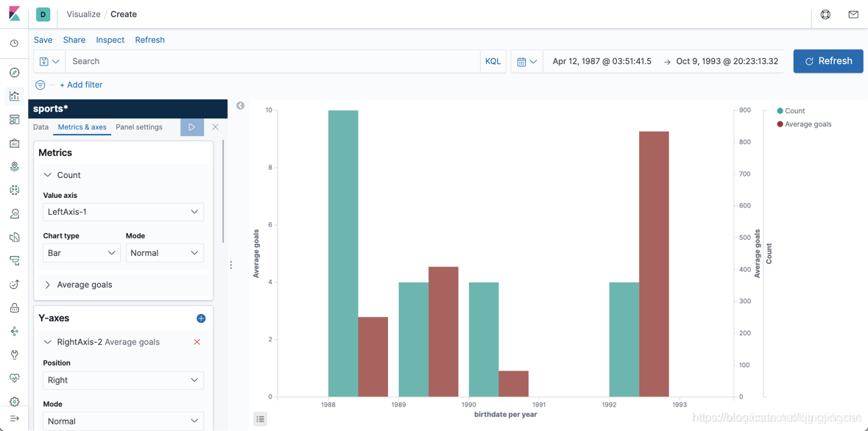Open Count metric Mode dropdown

164,253
